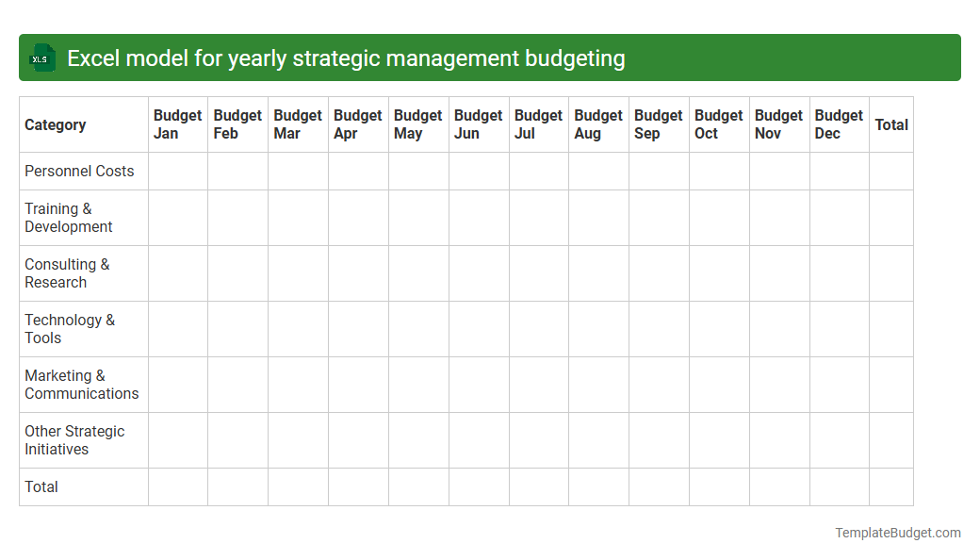Screen dimensions: 980x560
Task: Click the Total row label
Action: [41, 486]
